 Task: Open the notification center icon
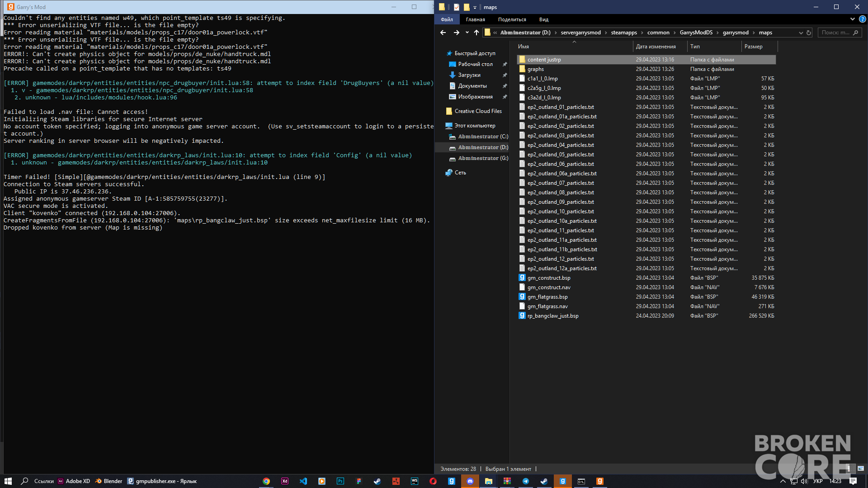click(853, 481)
